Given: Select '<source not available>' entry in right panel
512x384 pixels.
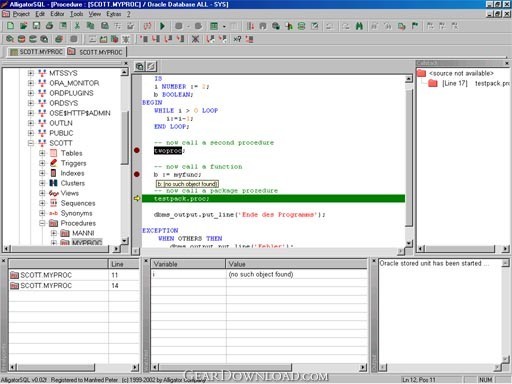Looking at the screenshot, I should [461, 73].
